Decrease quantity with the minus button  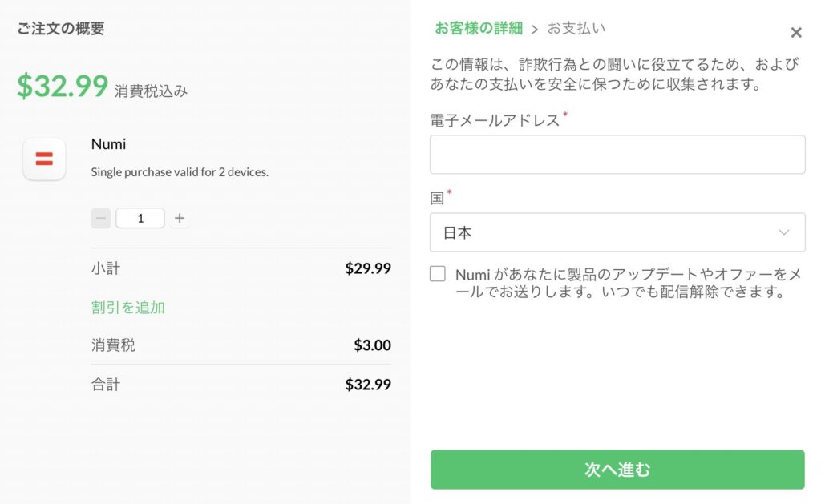coord(100,218)
